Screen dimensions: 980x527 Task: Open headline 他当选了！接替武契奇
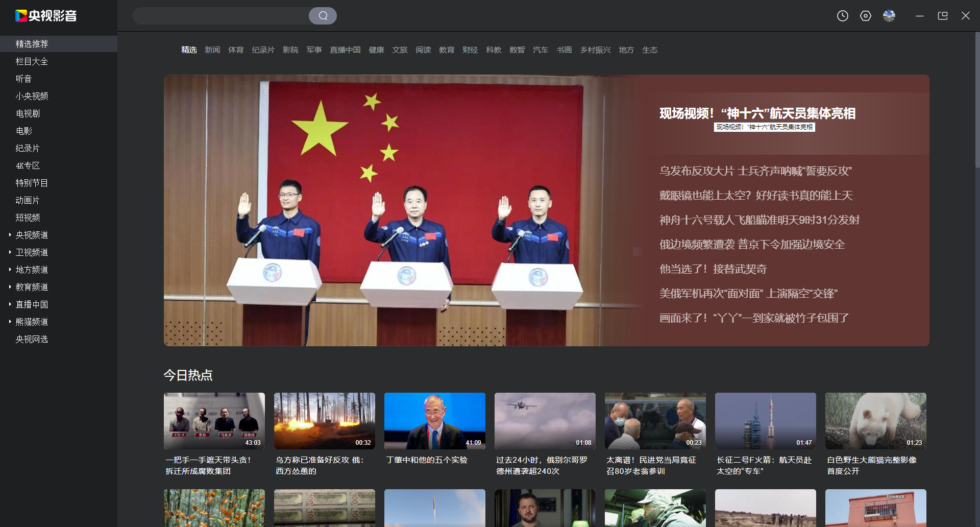click(x=713, y=269)
